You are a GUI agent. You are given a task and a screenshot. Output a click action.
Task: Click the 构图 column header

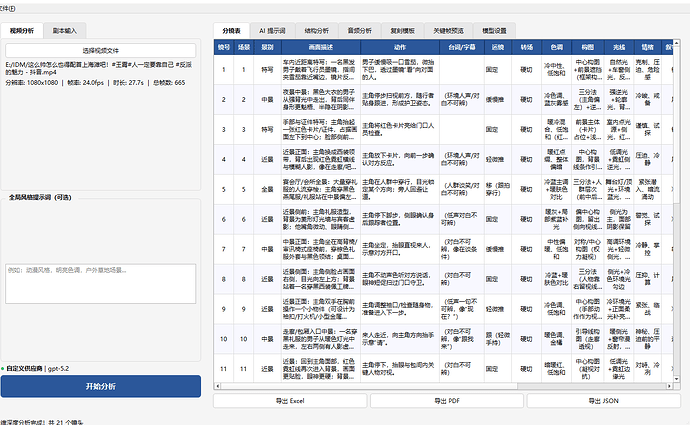[x=587, y=47]
